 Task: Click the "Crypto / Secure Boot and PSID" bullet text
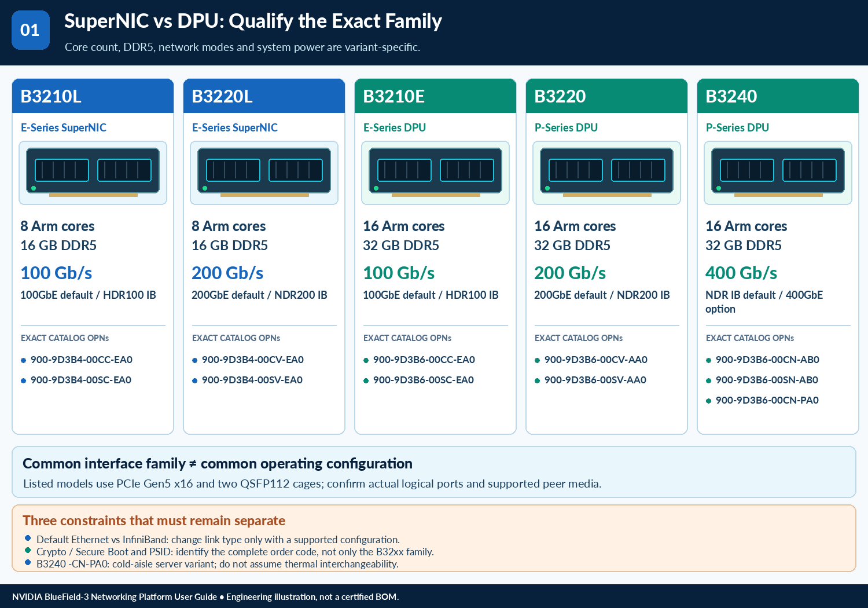(x=235, y=552)
